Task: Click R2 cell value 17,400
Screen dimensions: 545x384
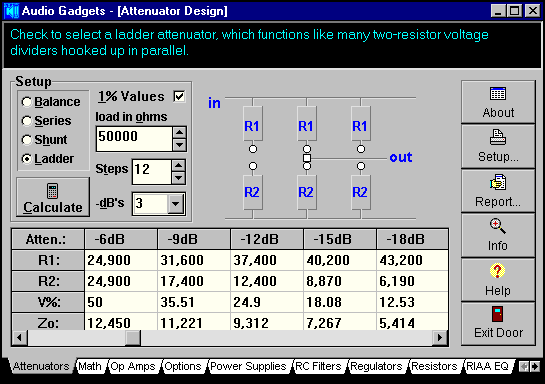Action: click(194, 281)
